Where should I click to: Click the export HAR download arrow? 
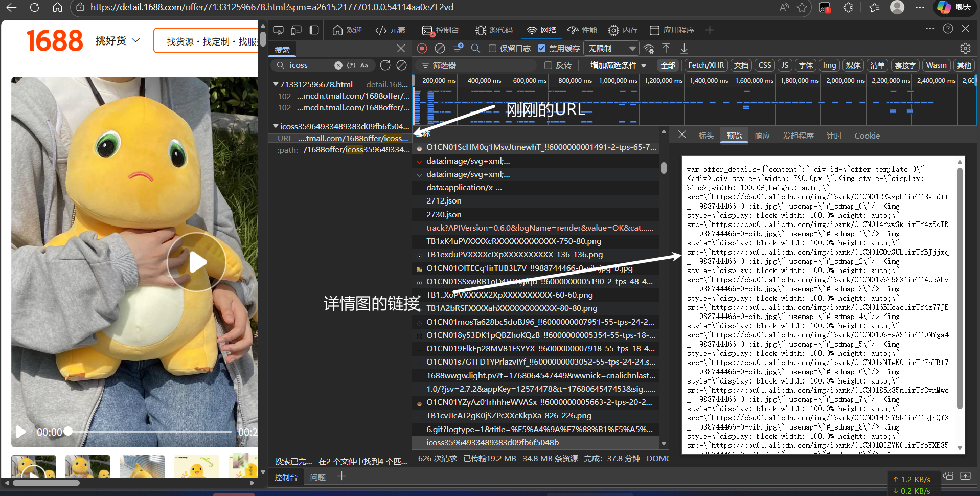coord(684,48)
